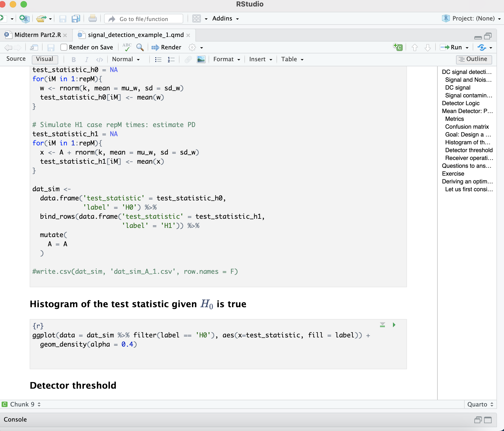The image size is (504, 431).
Task: Insert an image into the document
Action: (x=201, y=59)
